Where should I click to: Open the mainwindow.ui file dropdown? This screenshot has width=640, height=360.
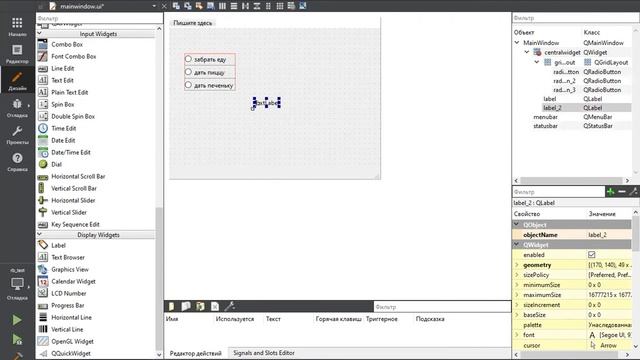(154, 6)
